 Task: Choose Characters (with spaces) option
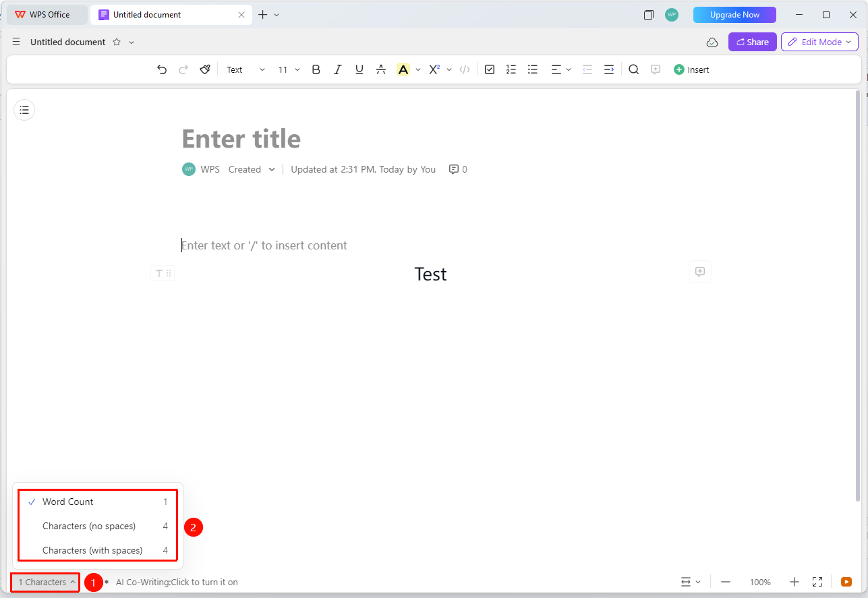click(x=98, y=550)
